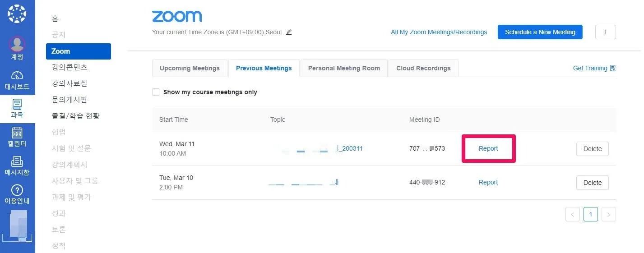The width and height of the screenshot is (644, 253).
Task: Open 강의자료실 in course menu
Action: 69,83
